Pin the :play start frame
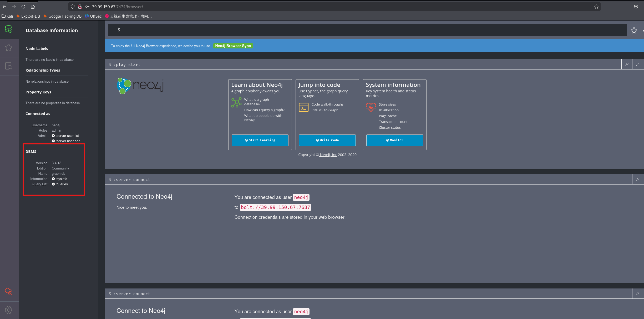Viewport: 644px width, 319px height. click(627, 64)
